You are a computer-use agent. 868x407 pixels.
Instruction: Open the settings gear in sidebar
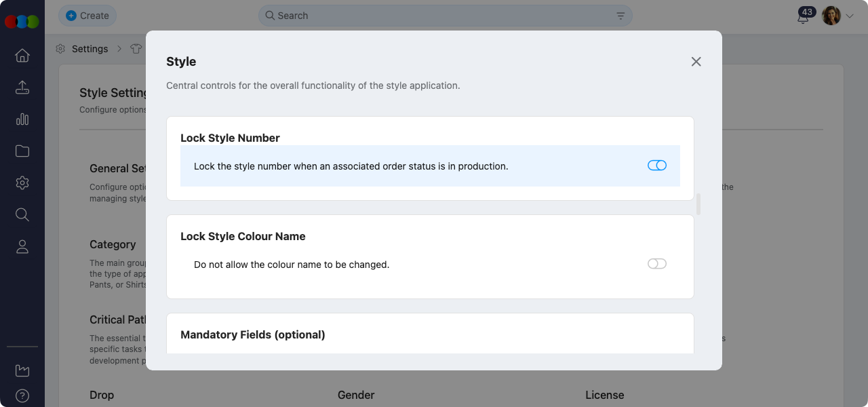click(22, 183)
